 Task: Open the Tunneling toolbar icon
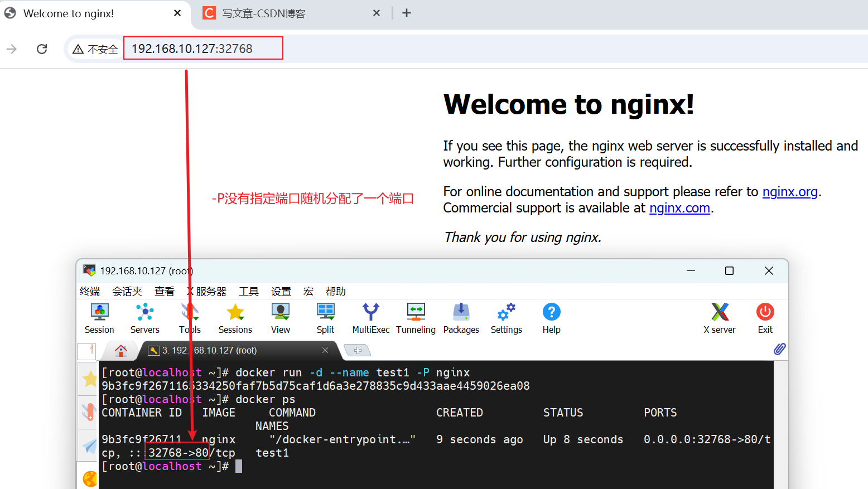click(x=416, y=318)
